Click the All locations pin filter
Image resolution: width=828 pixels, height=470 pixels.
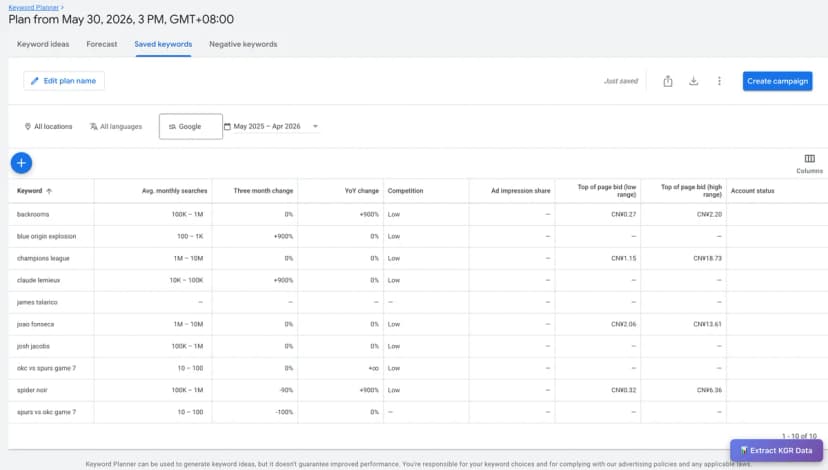click(48, 127)
